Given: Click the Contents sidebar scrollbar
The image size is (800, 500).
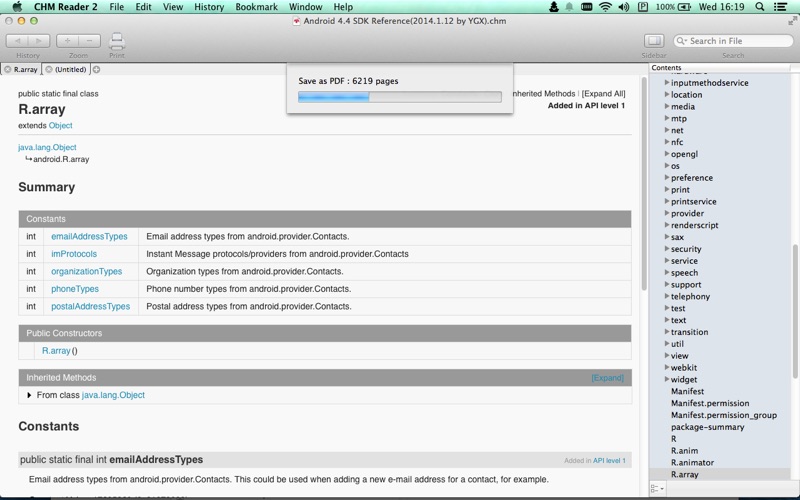Looking at the screenshot, I should click(795, 311).
